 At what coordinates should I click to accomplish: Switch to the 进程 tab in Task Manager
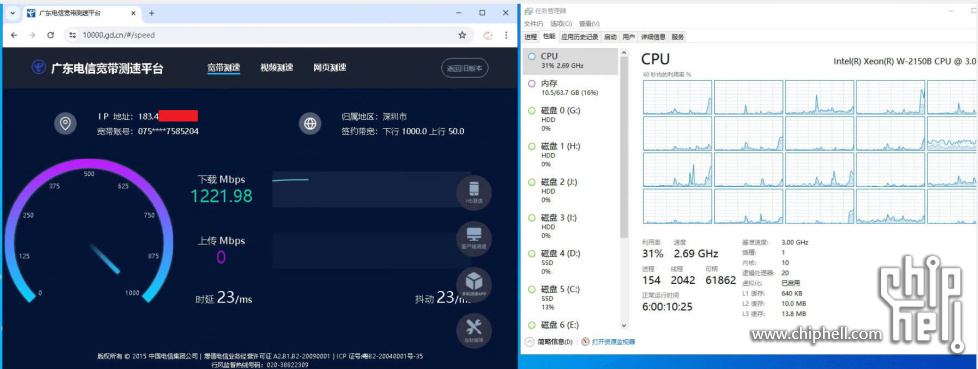click(x=531, y=37)
